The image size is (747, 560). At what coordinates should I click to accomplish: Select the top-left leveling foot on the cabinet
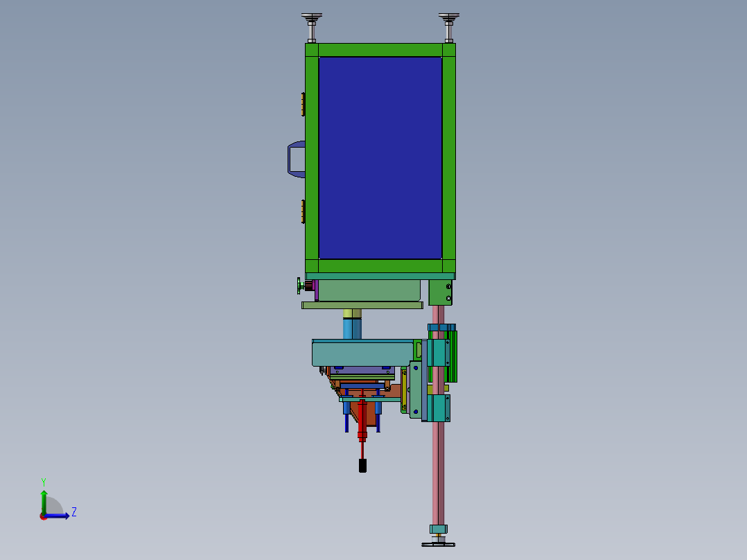pyautogui.click(x=312, y=28)
